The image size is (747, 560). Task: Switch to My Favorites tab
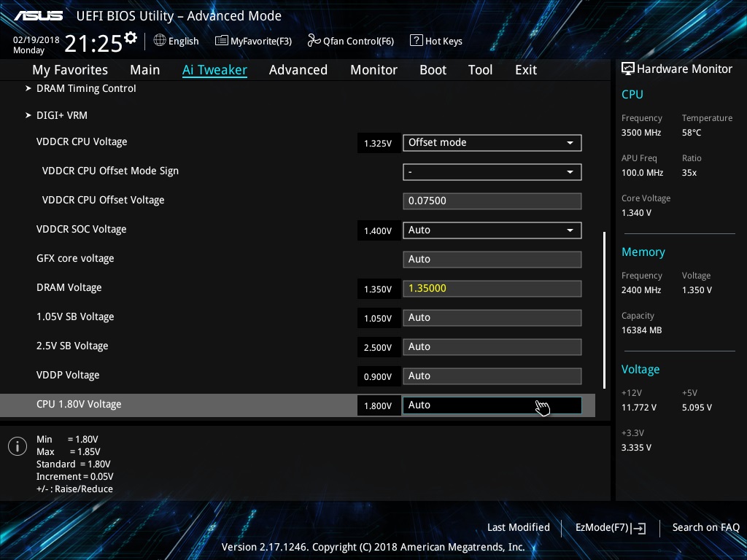[x=70, y=69]
